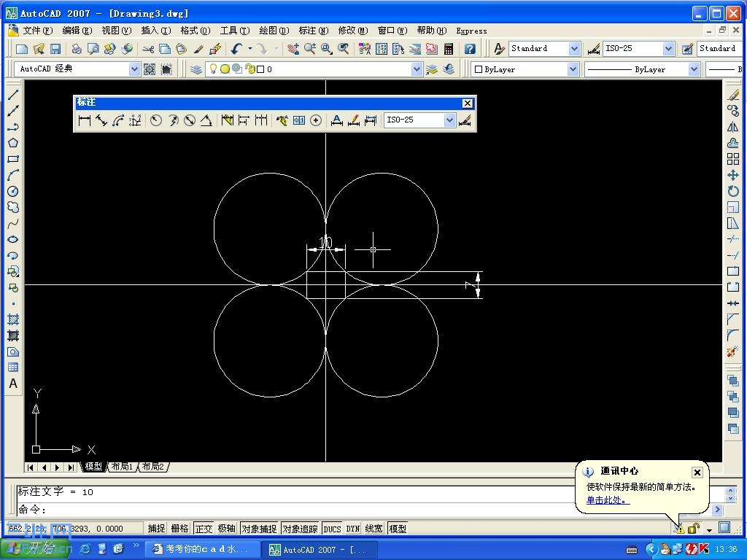Click the Angular dimension icon
Image resolution: width=747 pixels, height=560 pixels.
[206, 120]
